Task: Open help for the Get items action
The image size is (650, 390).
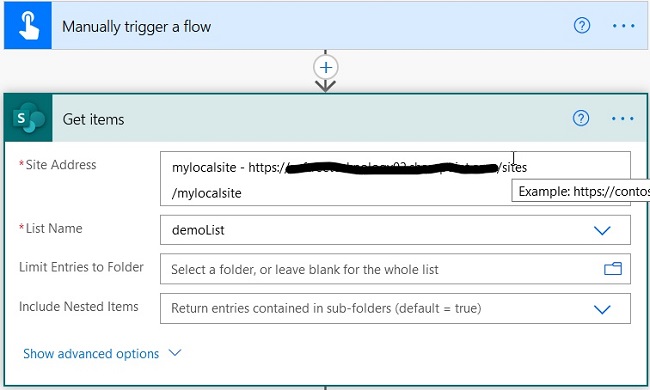Action: 581,119
